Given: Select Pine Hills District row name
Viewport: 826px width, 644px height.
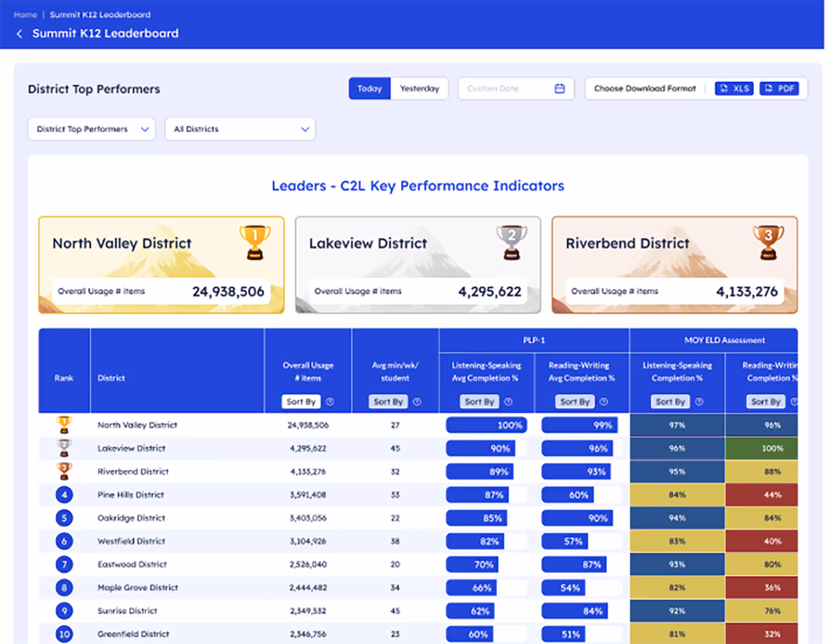Looking at the screenshot, I should [131, 495].
